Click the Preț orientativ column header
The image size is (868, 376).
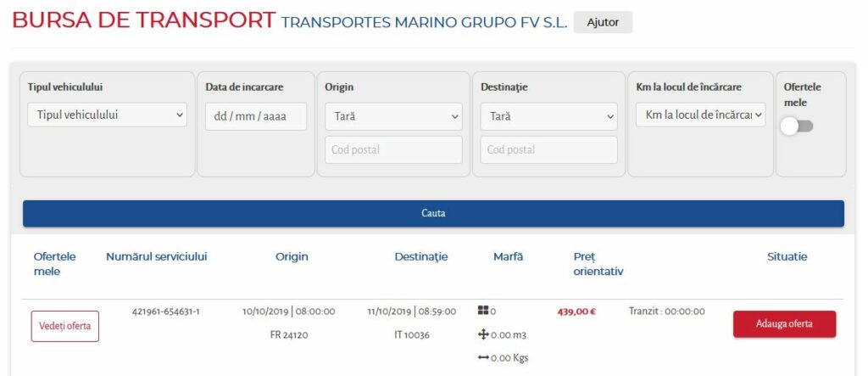tap(598, 264)
